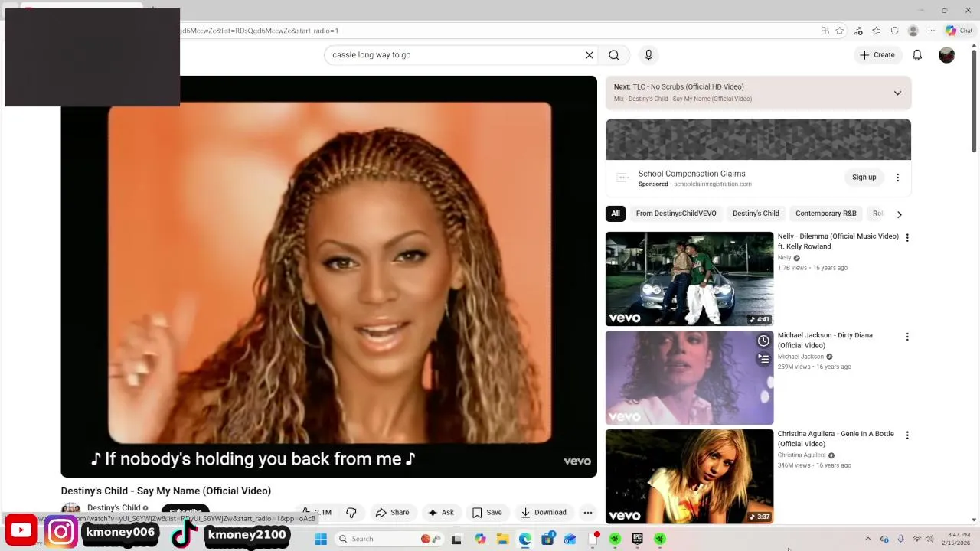Viewport: 980px width, 551px height.
Task: Open Copilot from the taskbar
Action: [479, 539]
